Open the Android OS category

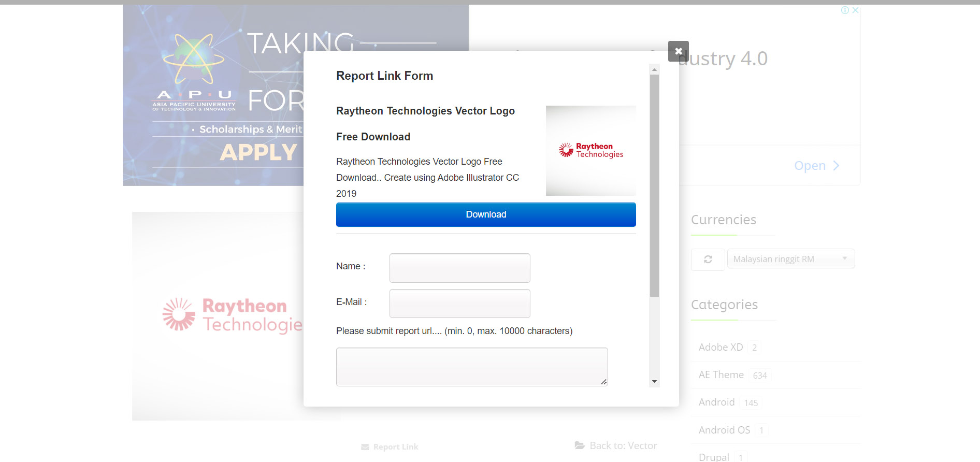click(x=724, y=430)
